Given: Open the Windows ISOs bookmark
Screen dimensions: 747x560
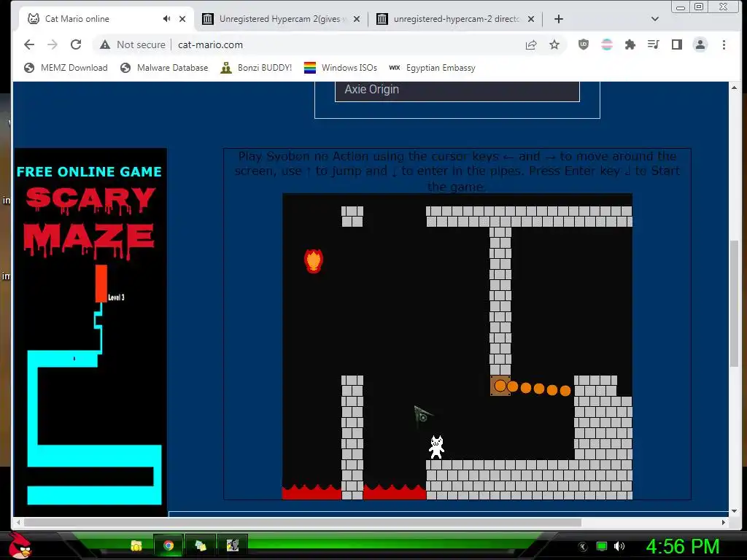Looking at the screenshot, I should click(341, 68).
